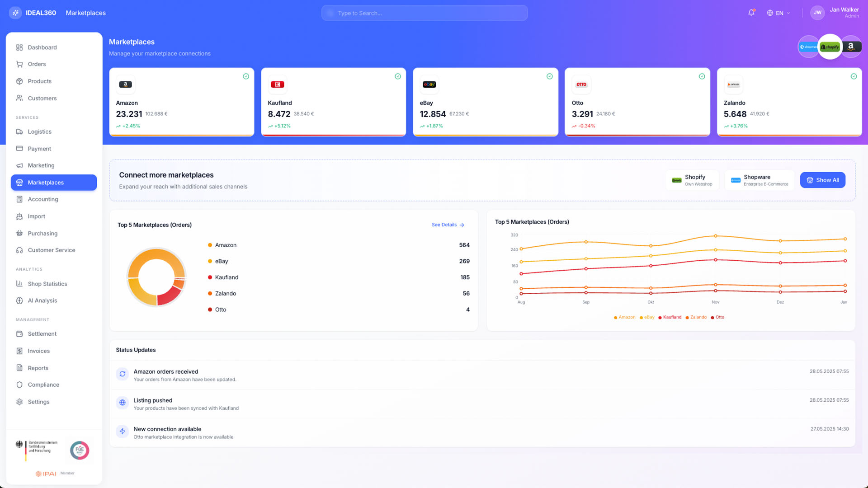Click the Show All button
868x488 pixels.
tap(822, 180)
